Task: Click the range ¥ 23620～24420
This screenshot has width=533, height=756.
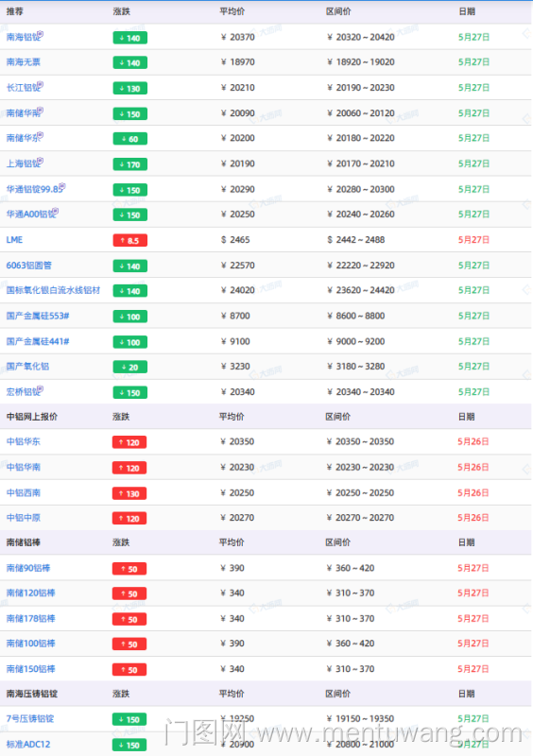Action: 361,290
